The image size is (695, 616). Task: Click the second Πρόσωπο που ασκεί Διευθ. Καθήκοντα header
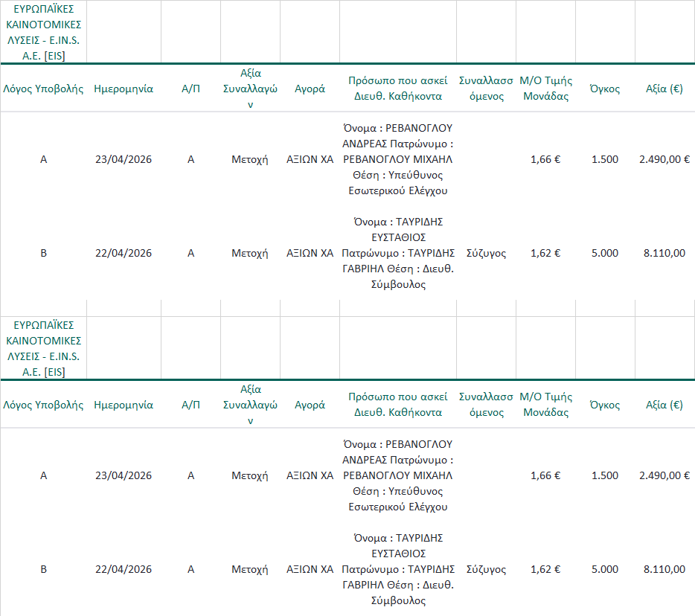click(398, 405)
